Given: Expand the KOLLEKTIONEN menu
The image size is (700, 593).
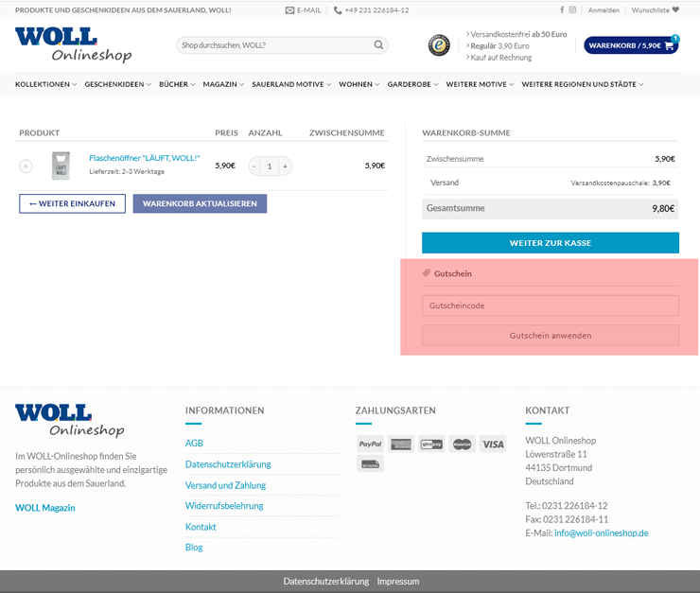Looking at the screenshot, I should [x=46, y=84].
